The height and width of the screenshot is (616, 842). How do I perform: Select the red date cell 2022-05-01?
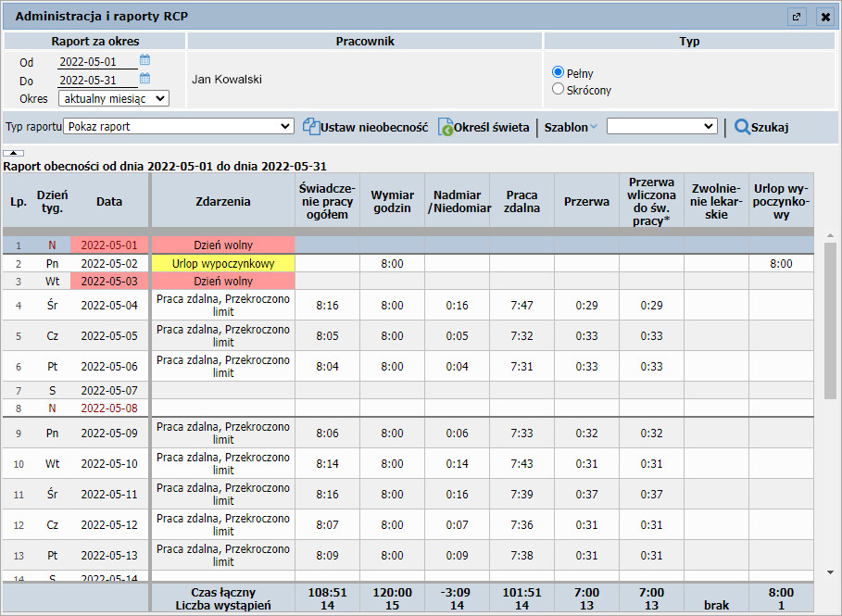pyautogui.click(x=109, y=245)
